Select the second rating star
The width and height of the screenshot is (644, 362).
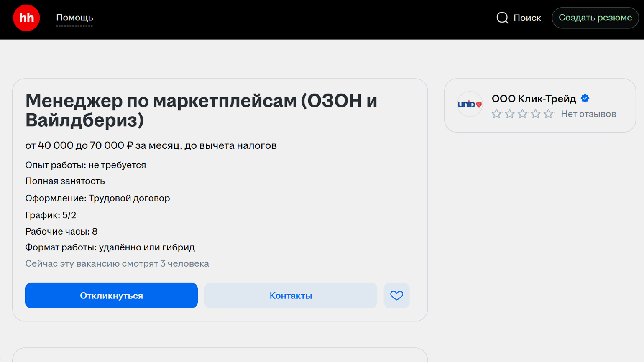coord(509,114)
